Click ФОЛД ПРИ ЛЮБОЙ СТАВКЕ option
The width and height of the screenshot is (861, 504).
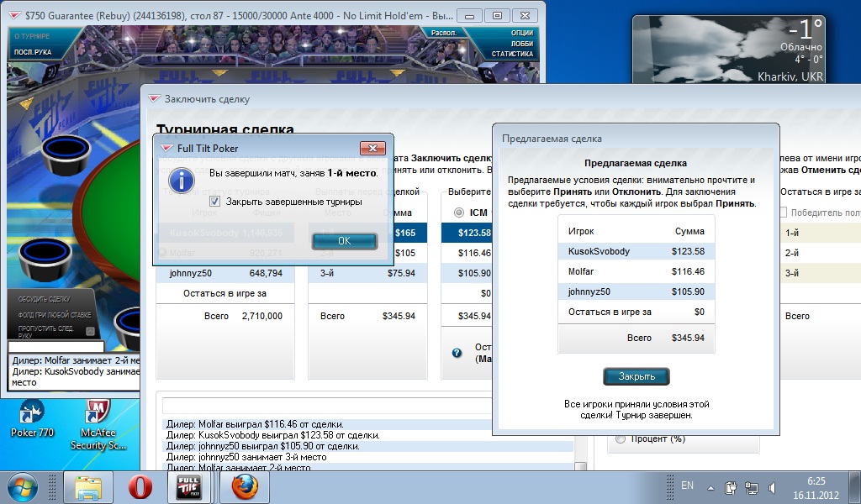pyautogui.click(x=54, y=315)
